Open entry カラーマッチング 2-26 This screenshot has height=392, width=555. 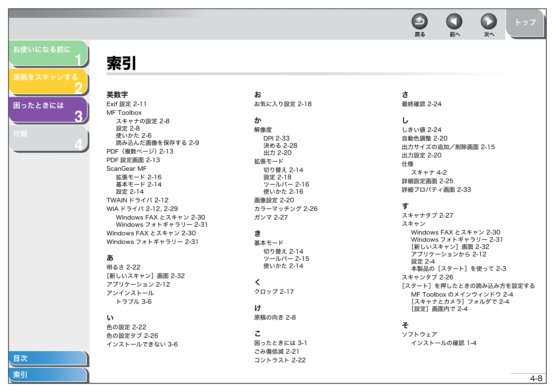pyautogui.click(x=286, y=209)
